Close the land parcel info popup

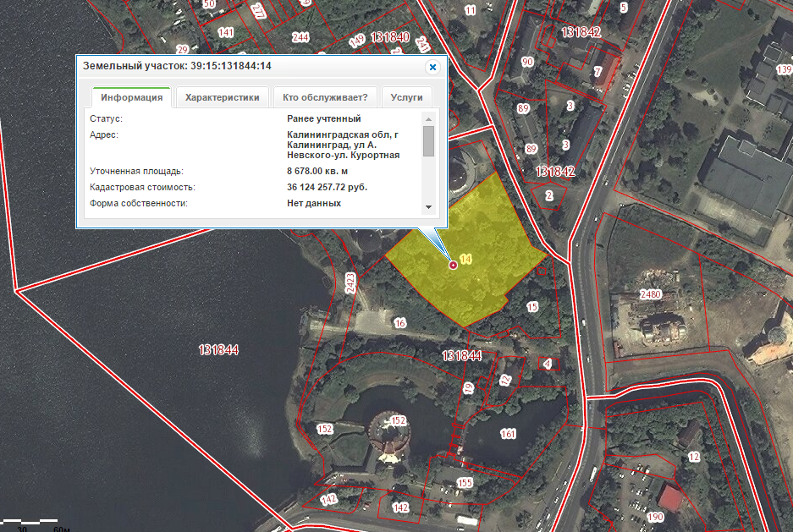point(432,67)
